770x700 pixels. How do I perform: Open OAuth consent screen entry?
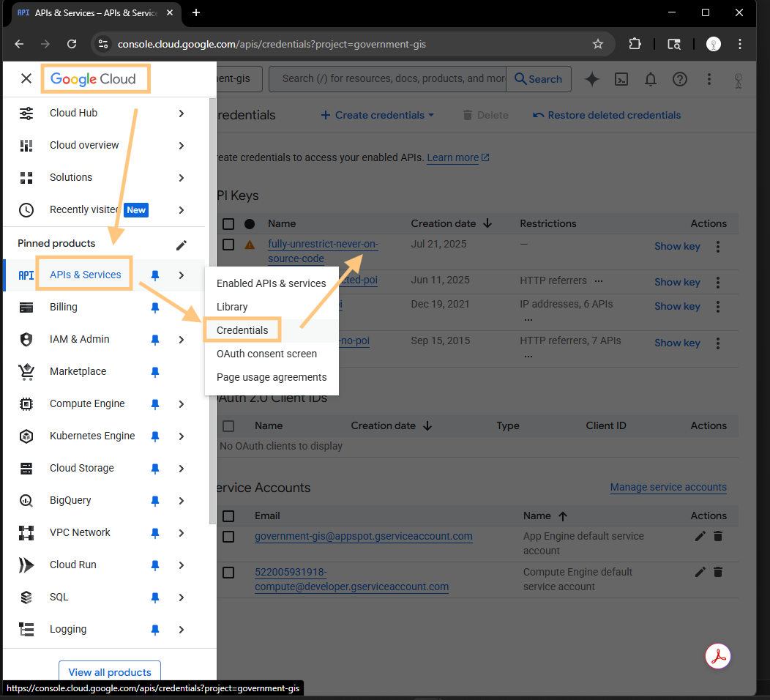[266, 354]
